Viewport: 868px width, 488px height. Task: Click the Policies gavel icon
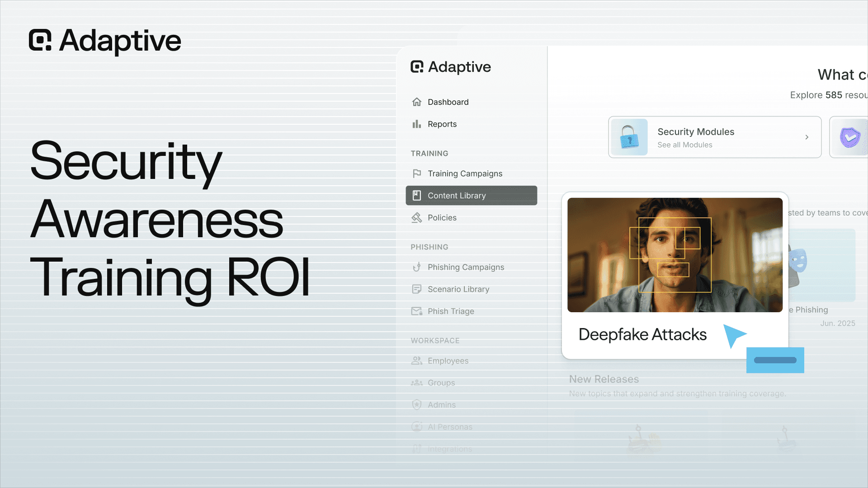point(417,218)
